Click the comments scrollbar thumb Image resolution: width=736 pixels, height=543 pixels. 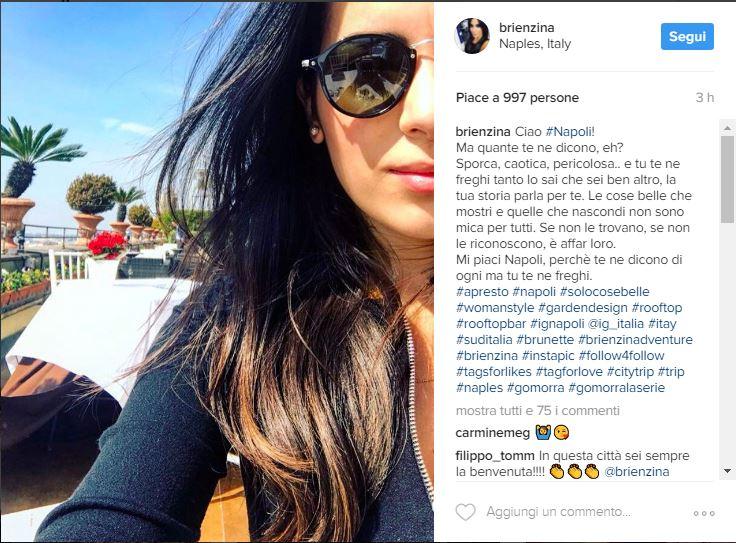pyautogui.click(x=727, y=179)
